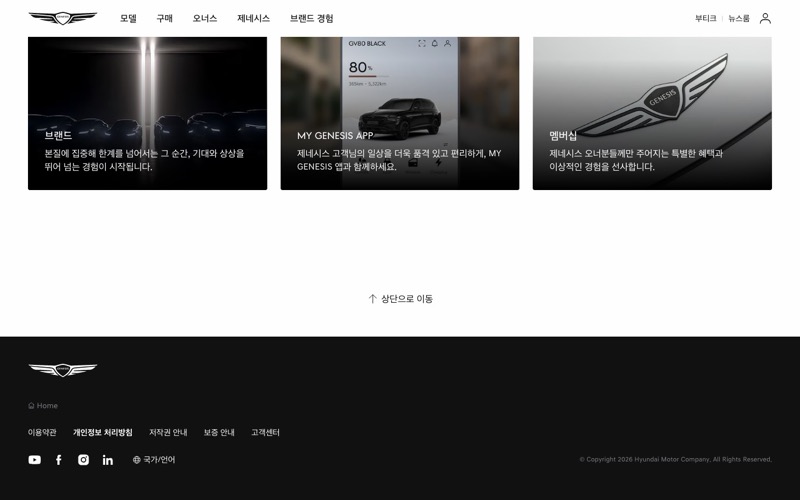Open the 저작권 안내 footer link
800x500 pixels.
[x=168, y=433]
